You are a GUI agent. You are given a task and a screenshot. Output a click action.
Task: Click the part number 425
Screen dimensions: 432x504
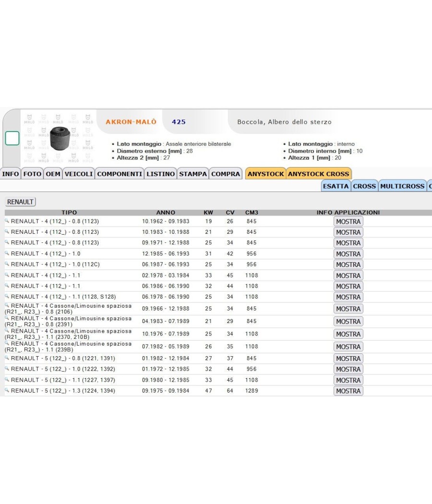click(x=179, y=122)
